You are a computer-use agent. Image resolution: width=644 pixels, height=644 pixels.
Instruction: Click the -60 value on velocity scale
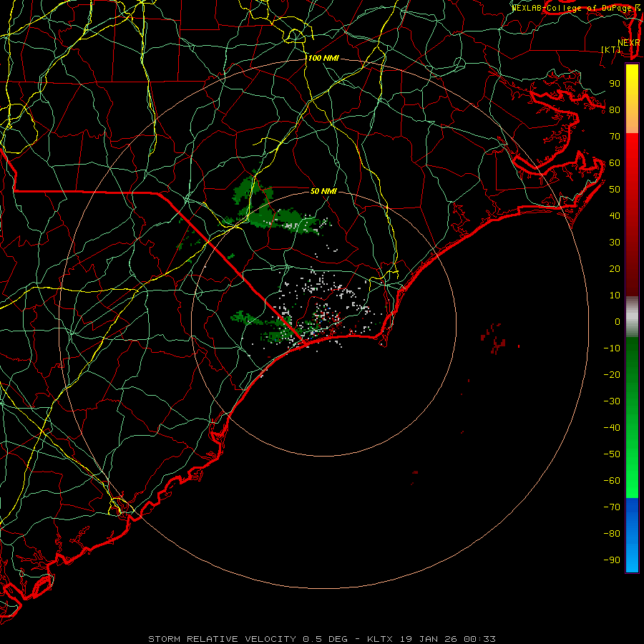[612, 481]
